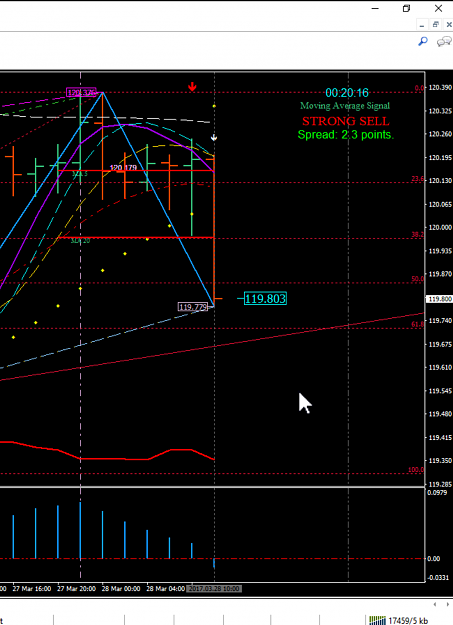The image size is (453, 625).
Task: Click the 119.415 price axis value
Action: (x=440, y=438)
